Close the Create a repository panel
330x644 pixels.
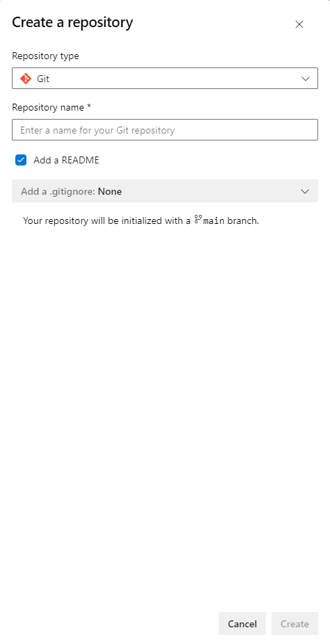(x=299, y=24)
